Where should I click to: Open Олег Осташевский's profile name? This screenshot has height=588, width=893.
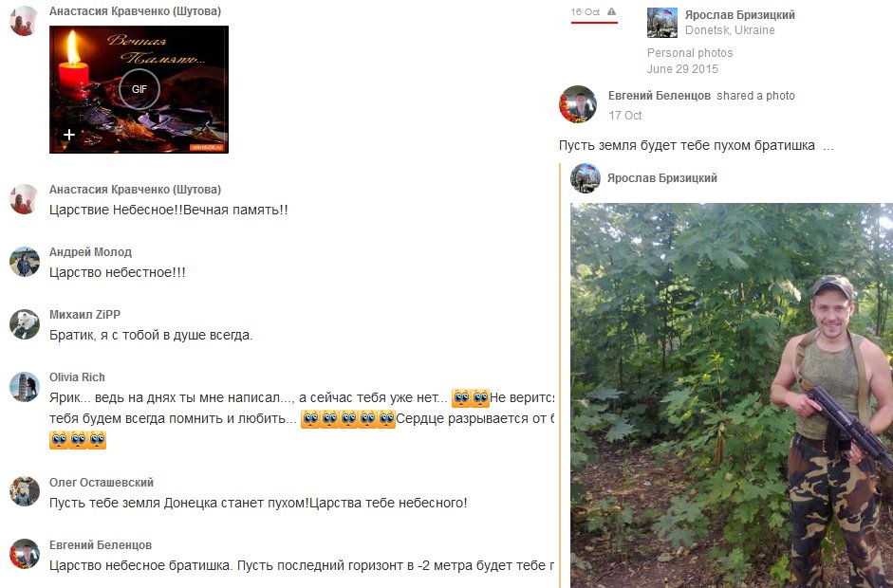click(102, 482)
